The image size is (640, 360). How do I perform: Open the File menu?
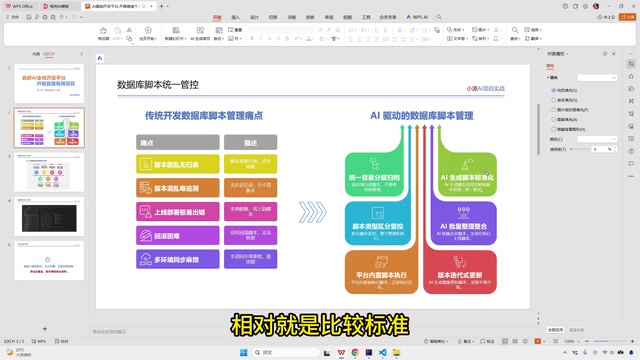point(12,17)
